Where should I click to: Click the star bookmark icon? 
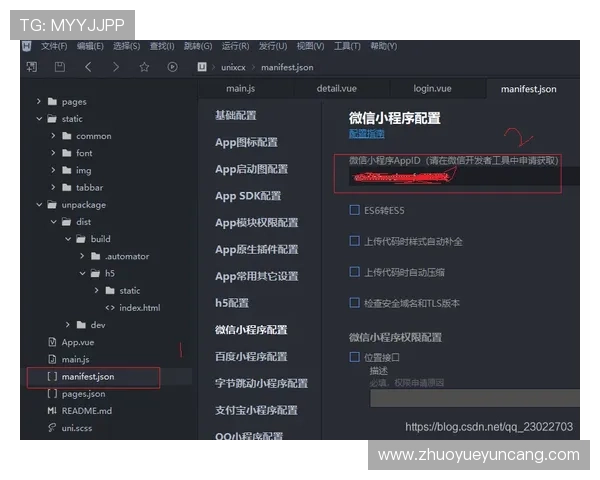(x=144, y=67)
